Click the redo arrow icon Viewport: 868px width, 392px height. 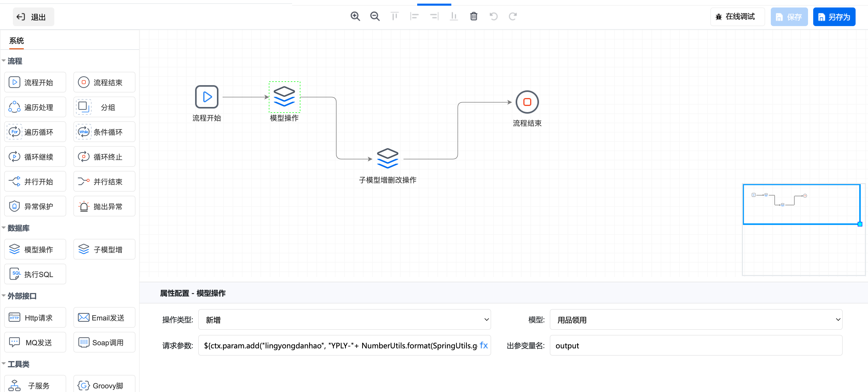coord(513,16)
